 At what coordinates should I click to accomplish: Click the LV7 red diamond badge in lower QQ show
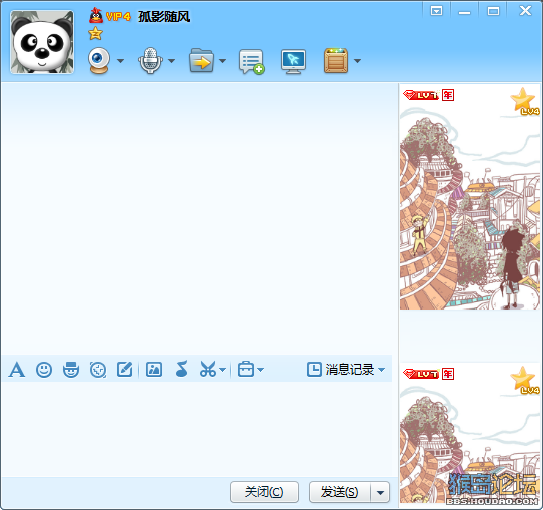421,374
